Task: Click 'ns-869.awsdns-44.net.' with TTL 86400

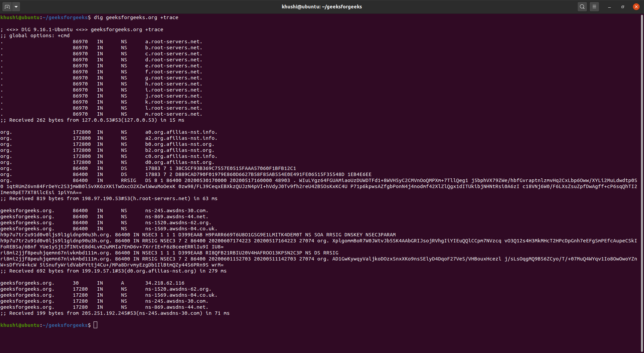Action: [x=176, y=217]
